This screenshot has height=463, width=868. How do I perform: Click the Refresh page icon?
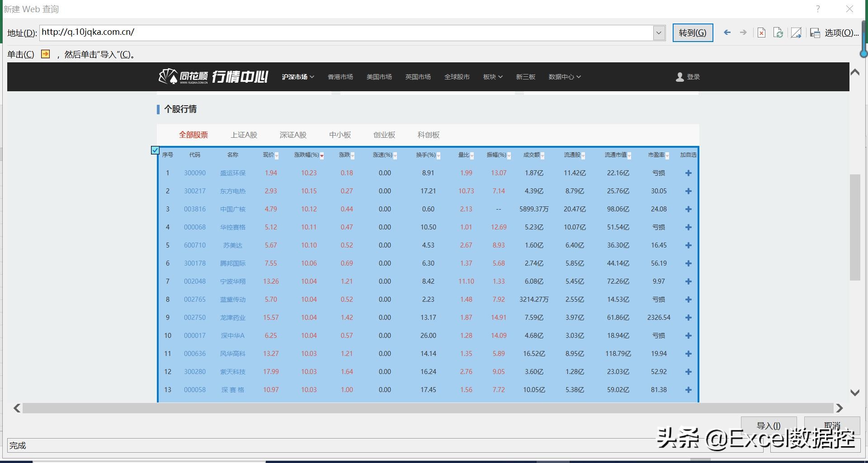(x=778, y=33)
